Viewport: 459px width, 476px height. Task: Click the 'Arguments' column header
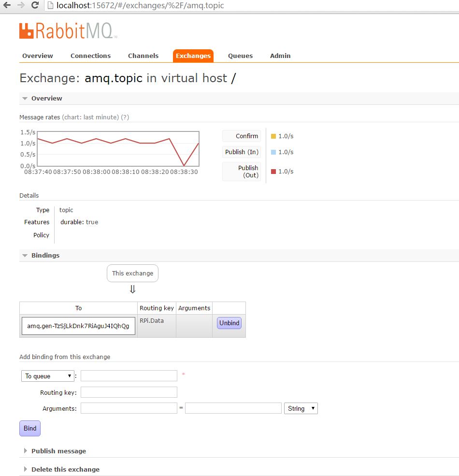[194, 308]
